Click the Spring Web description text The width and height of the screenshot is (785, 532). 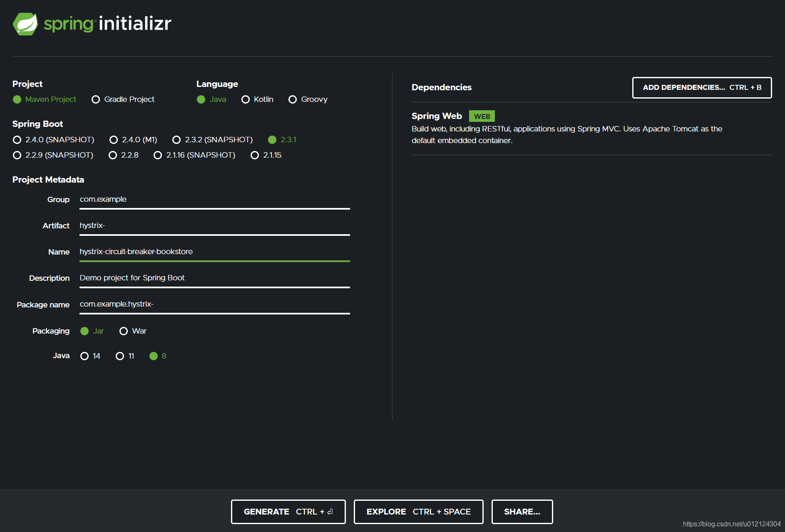tap(567, 135)
